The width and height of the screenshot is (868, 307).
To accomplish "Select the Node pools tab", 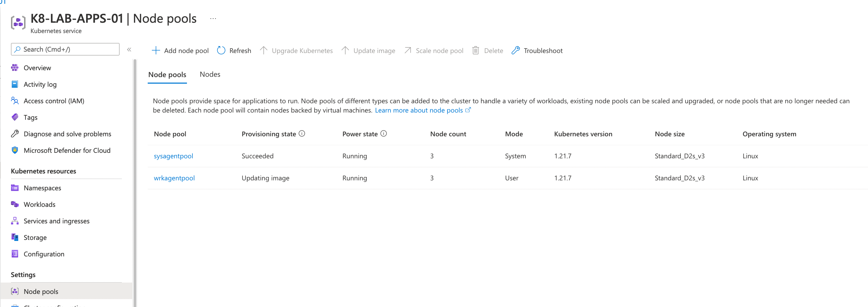I will [x=167, y=75].
